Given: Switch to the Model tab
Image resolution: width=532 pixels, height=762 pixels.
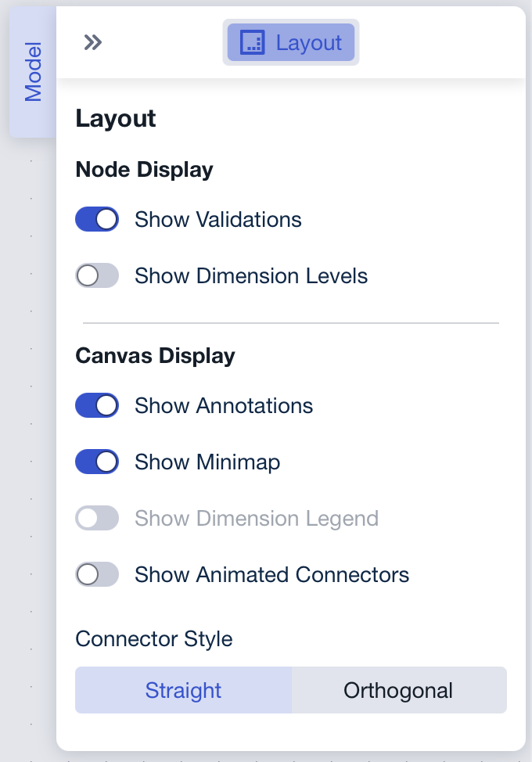Looking at the screenshot, I should (x=32, y=70).
